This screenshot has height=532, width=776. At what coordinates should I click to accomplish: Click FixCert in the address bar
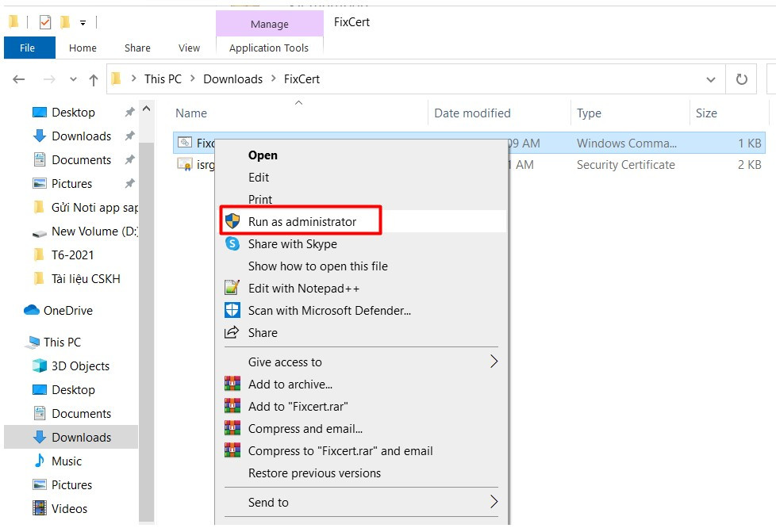pos(302,79)
